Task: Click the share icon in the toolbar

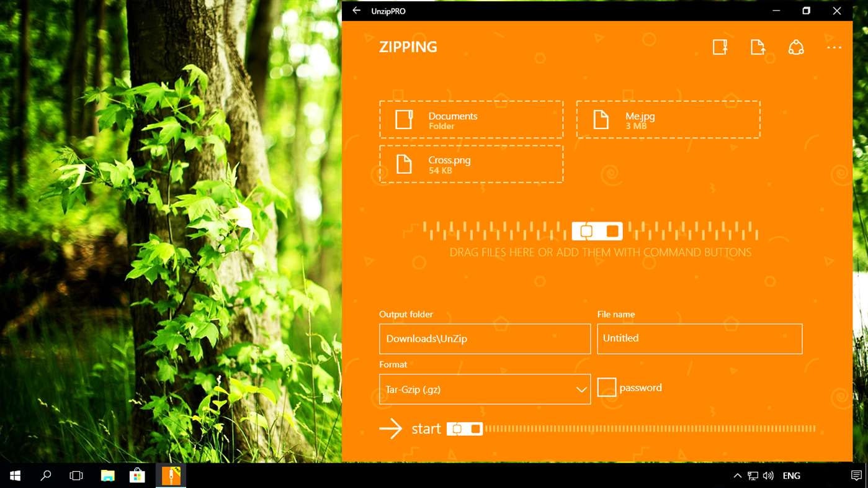Action: pos(796,47)
